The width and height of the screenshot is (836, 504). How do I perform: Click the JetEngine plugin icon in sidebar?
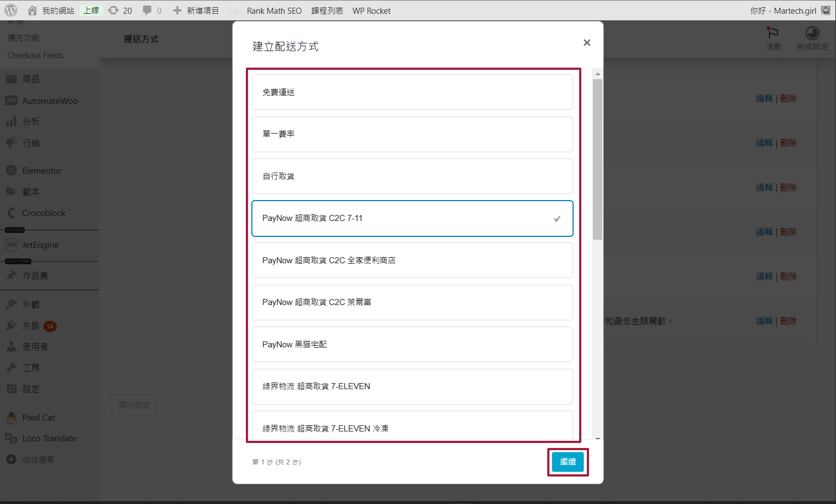(x=10, y=245)
